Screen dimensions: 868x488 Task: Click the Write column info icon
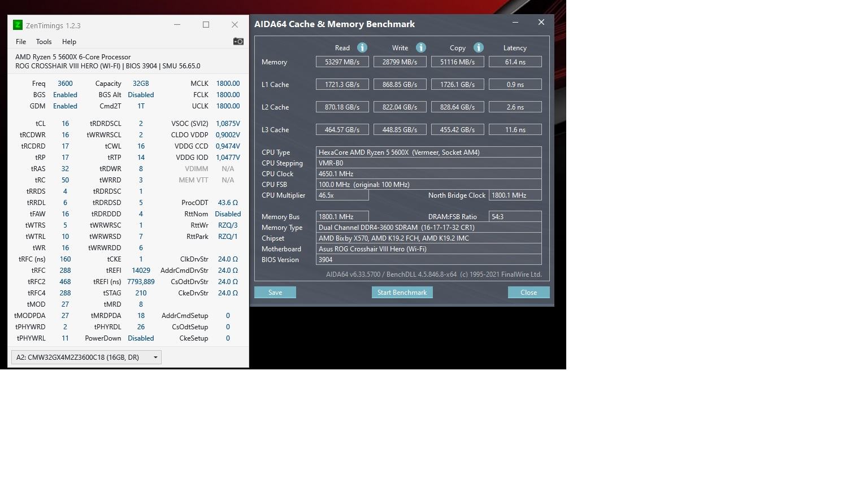click(x=420, y=47)
